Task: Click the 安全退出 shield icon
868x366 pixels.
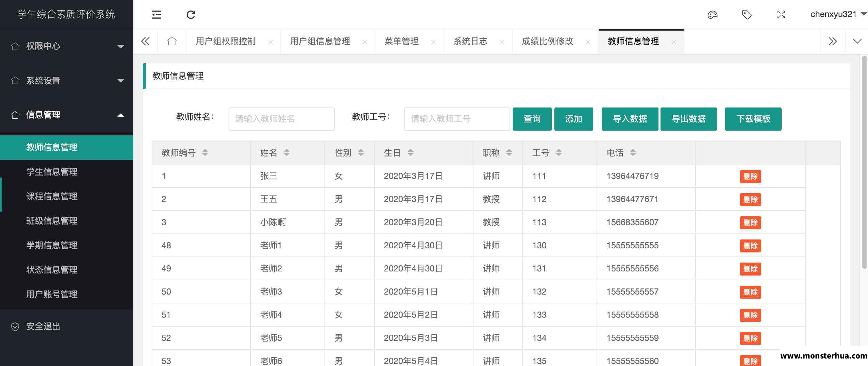Action: click(x=15, y=327)
